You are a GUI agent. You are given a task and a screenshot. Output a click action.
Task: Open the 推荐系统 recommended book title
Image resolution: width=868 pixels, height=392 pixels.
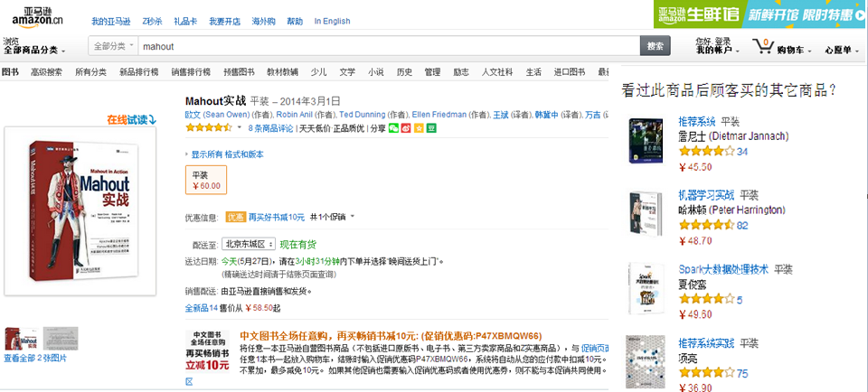tap(697, 122)
